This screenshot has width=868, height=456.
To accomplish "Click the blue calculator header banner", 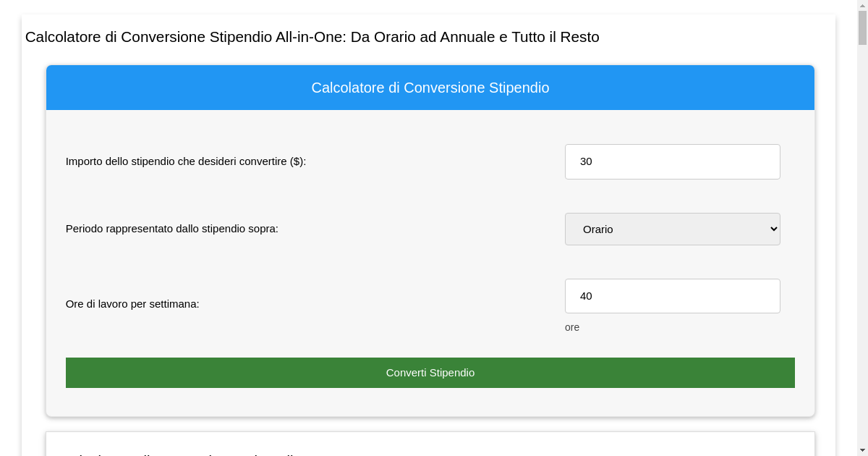I will 430,88.
